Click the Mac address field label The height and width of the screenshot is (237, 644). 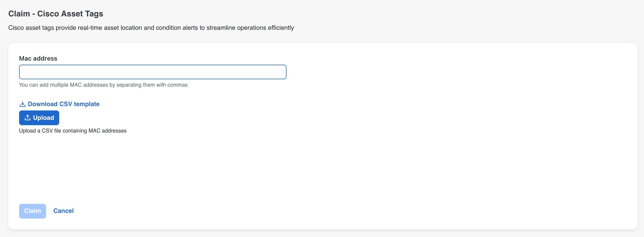[x=38, y=59]
